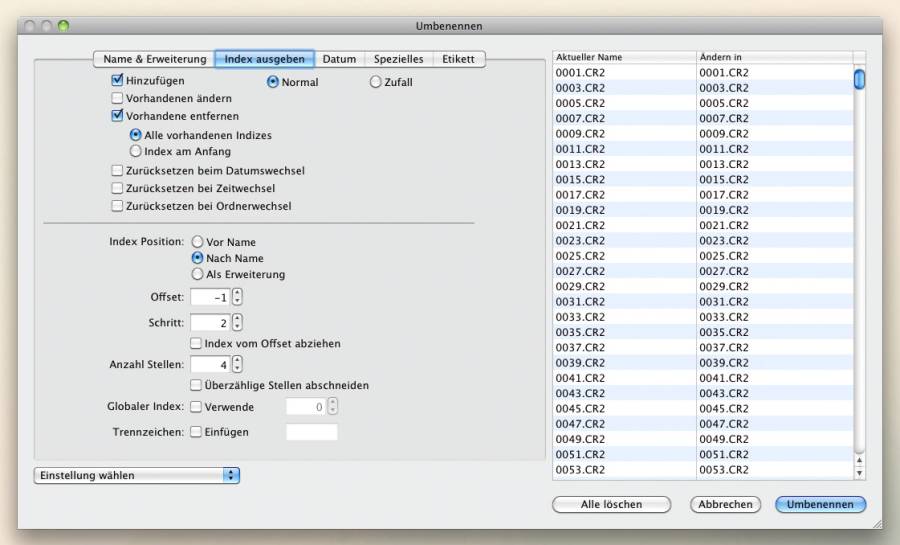Select file 0047.CR2 under Aktueller Name

[580, 423]
